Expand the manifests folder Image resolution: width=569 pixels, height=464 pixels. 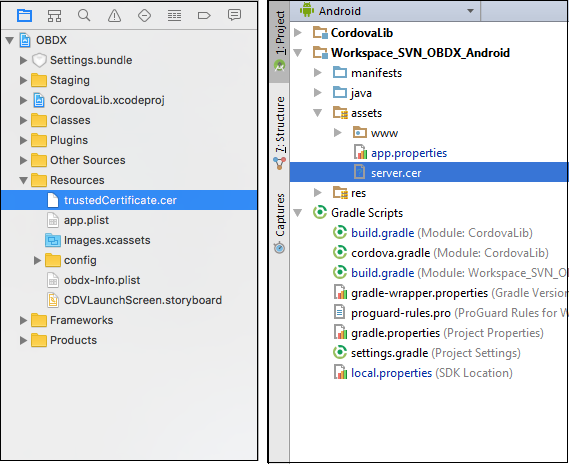(318, 73)
